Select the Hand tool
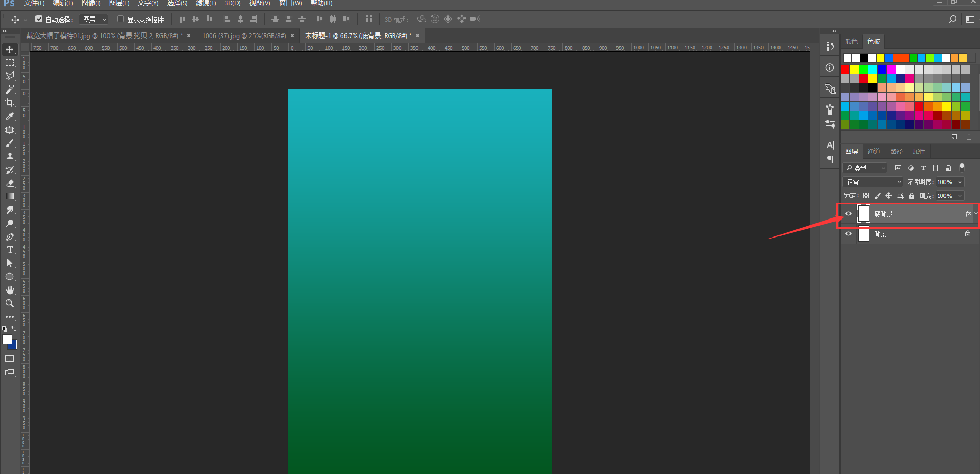The image size is (980, 474). tap(10, 290)
